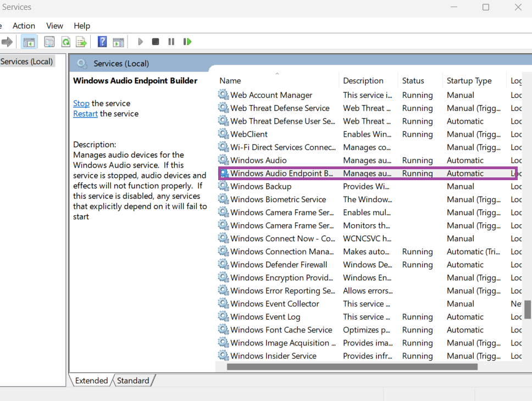Open the Action menu

(24, 26)
